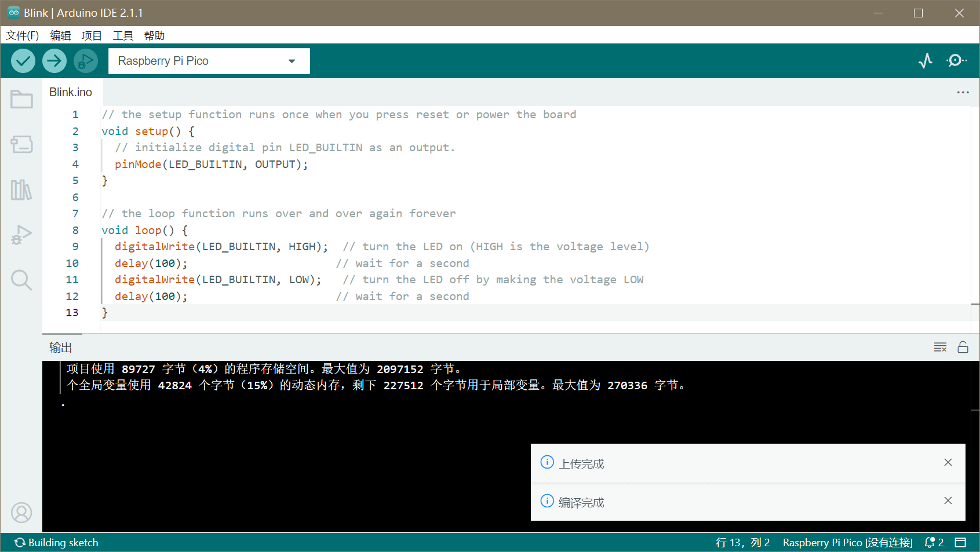Click the 'void loop() {' code line
This screenshot has width=980, height=552.
(x=145, y=231)
